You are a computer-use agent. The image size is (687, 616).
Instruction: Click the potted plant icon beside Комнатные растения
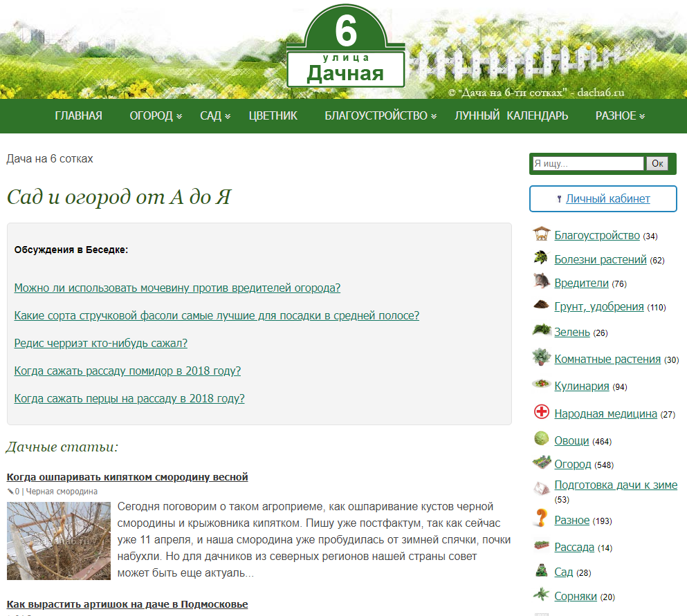(541, 357)
